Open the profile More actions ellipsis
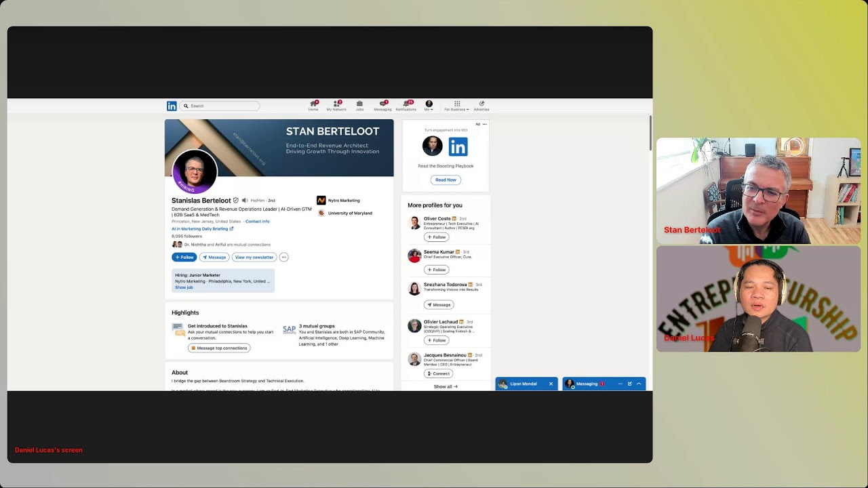The image size is (868, 488). (283, 258)
